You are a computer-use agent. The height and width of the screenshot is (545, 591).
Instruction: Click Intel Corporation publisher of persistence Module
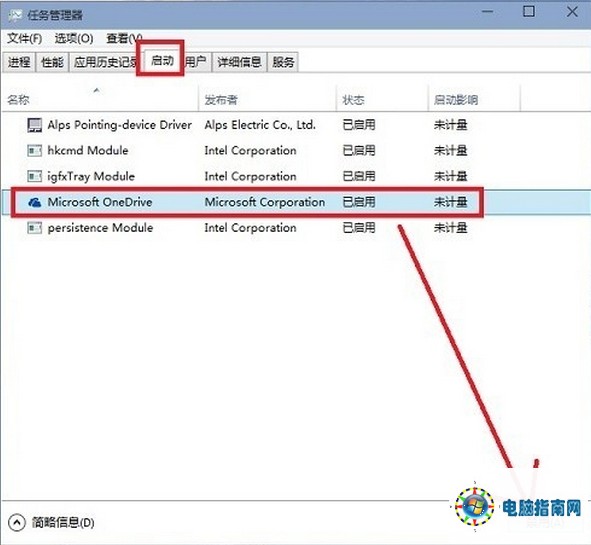tap(250, 228)
